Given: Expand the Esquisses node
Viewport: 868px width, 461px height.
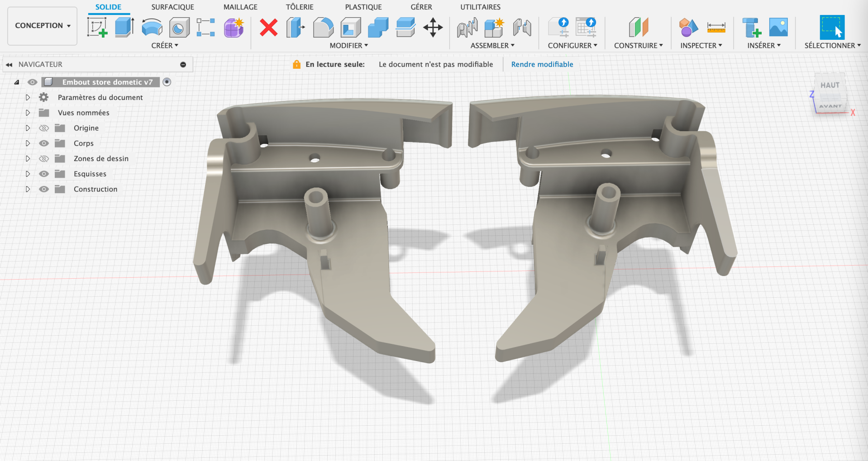Looking at the screenshot, I should click(28, 174).
